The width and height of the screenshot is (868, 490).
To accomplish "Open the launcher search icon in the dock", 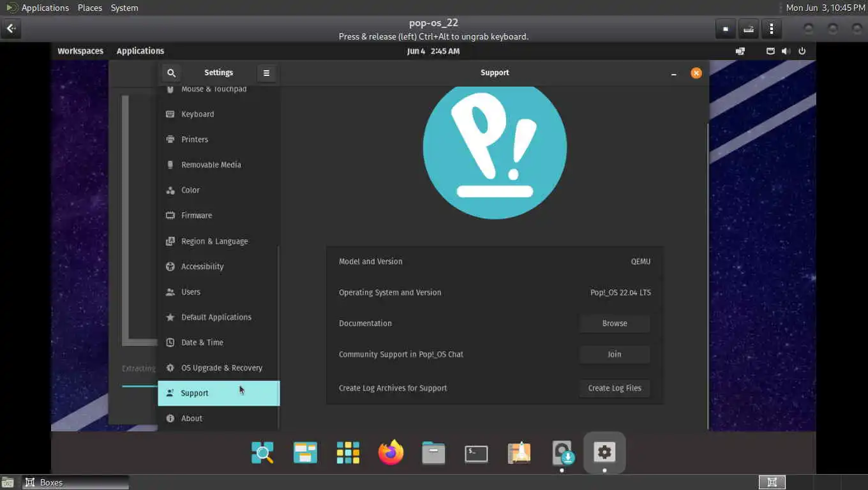I will pos(262,452).
